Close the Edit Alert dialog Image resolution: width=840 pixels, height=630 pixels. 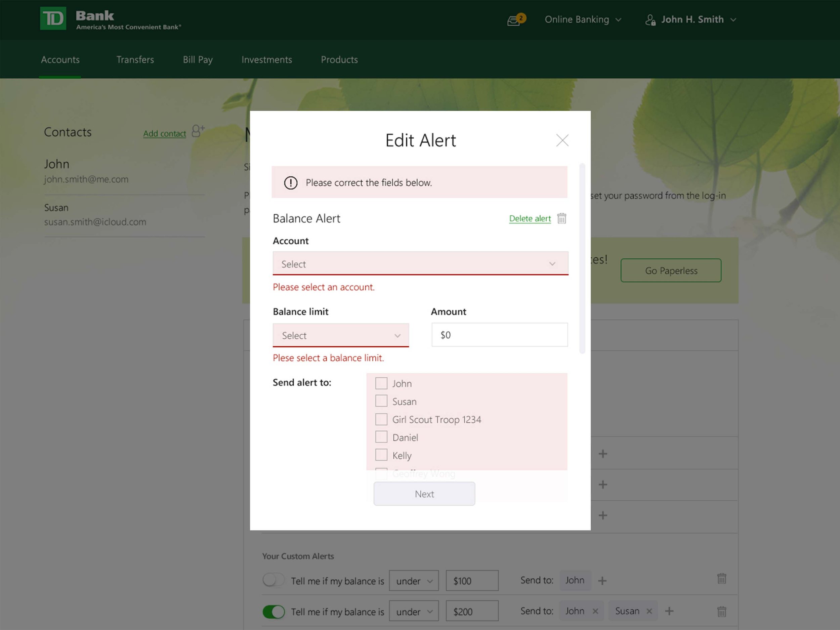(562, 140)
